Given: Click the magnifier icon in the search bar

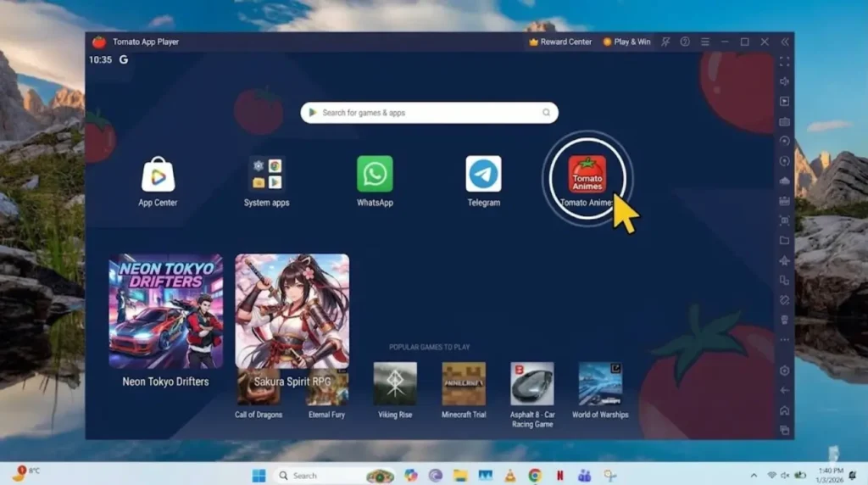Looking at the screenshot, I should 546,113.
